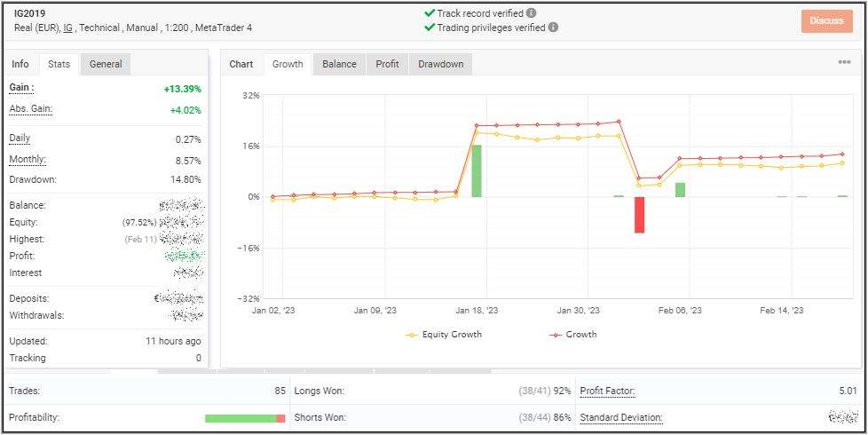868x435 pixels.
Task: Click the red loss bar on chart
Action: pos(639,215)
